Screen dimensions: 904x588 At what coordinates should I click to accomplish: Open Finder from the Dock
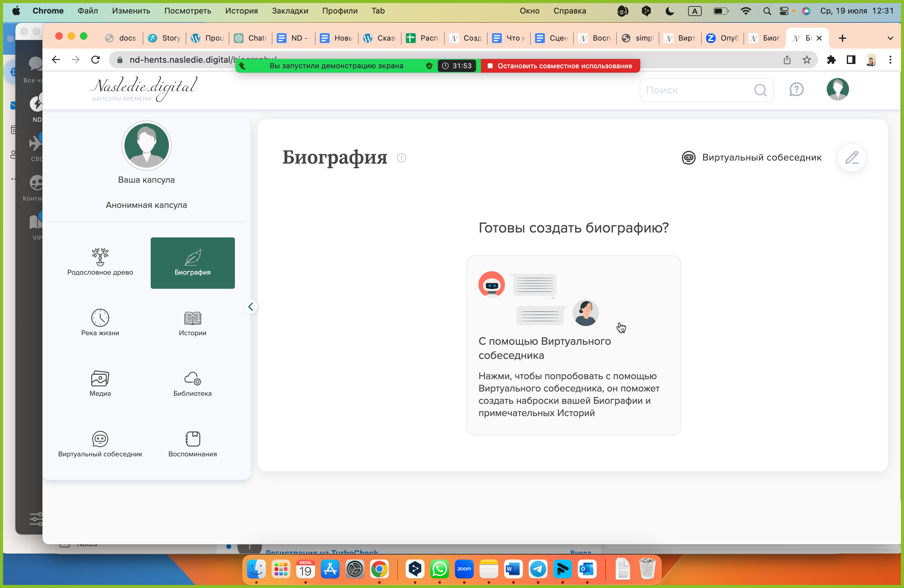tap(256, 569)
